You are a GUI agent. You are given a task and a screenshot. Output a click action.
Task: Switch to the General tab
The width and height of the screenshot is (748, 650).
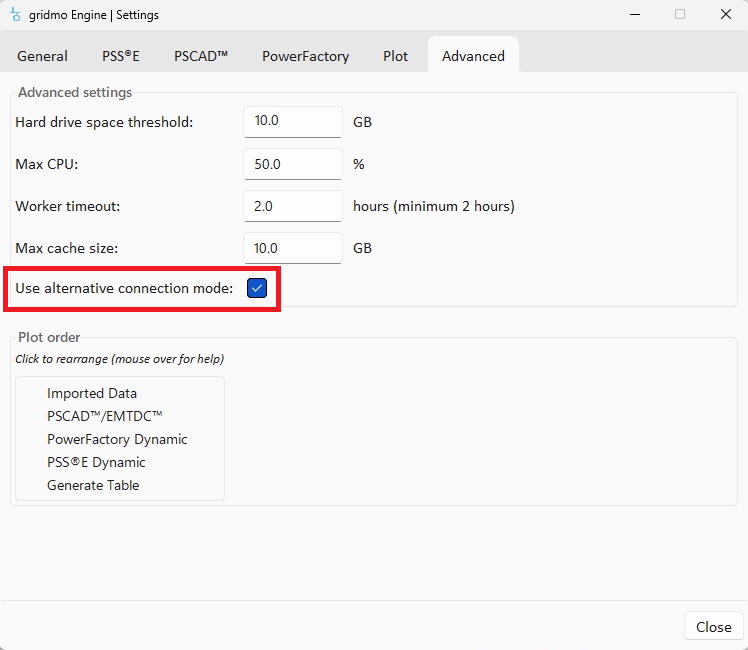(x=42, y=56)
